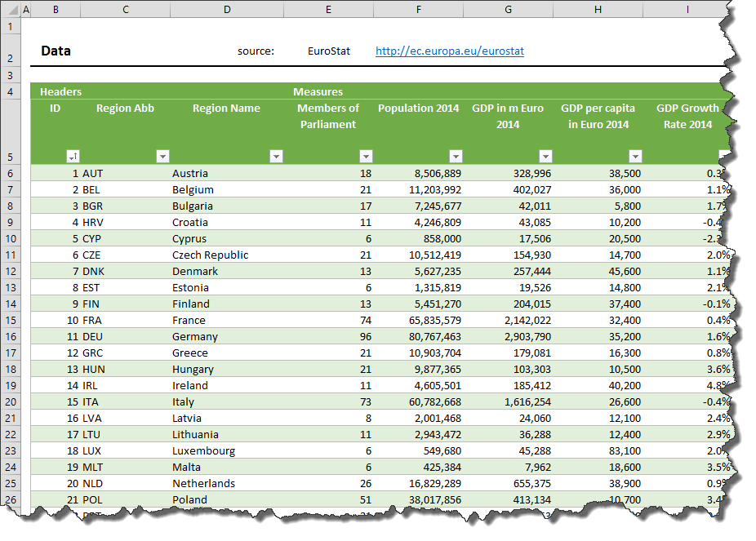
Task: Select row 21 header
Action: [x=10, y=418]
